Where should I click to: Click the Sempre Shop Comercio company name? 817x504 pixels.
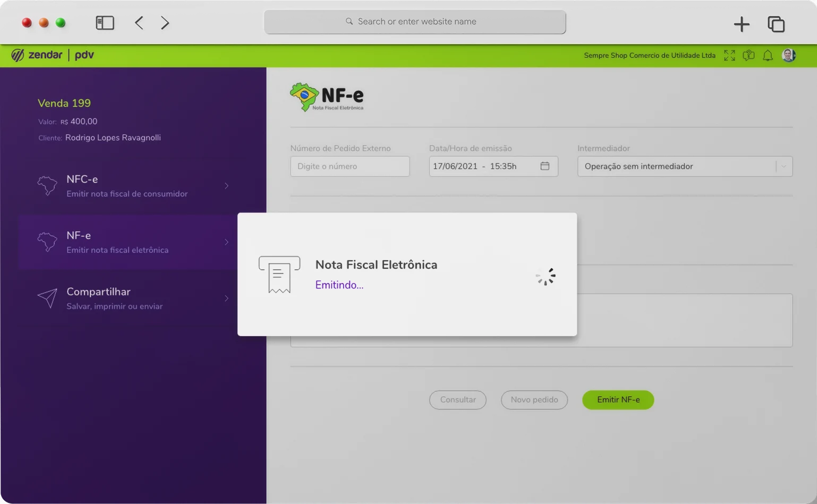[x=650, y=55]
